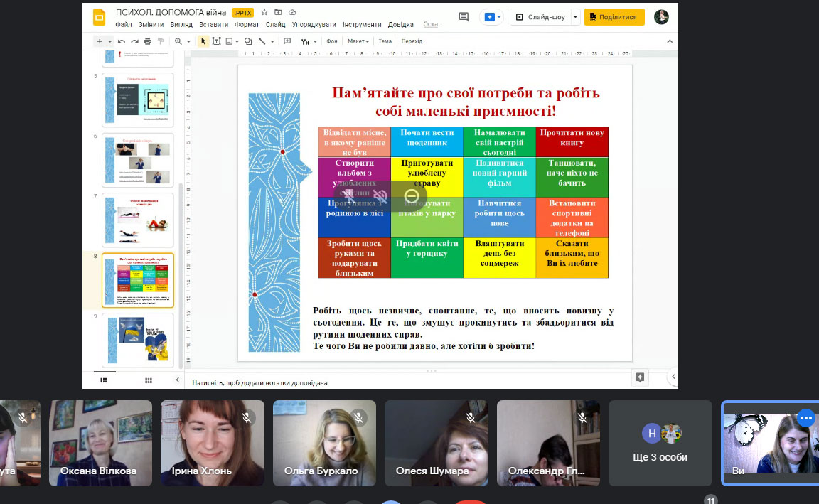Click the zoom magnifier tool

(178, 41)
